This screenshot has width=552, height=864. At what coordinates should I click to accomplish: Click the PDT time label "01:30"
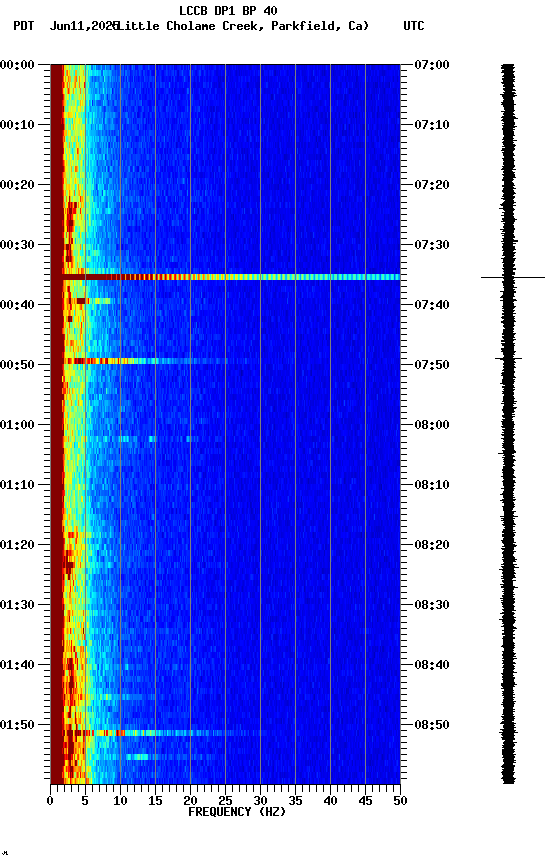(18, 606)
